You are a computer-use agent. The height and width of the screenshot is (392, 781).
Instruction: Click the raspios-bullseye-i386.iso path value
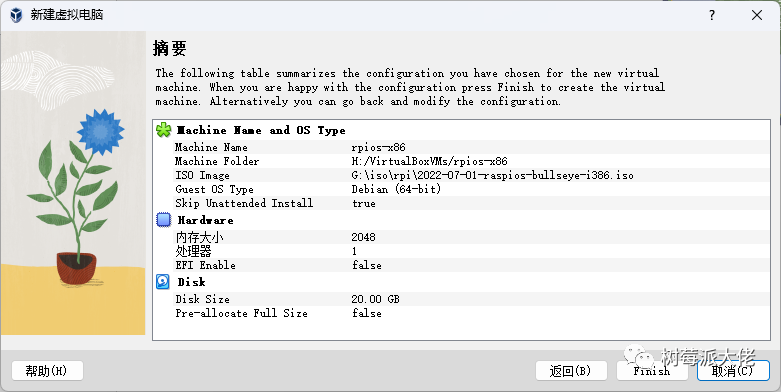(492, 175)
